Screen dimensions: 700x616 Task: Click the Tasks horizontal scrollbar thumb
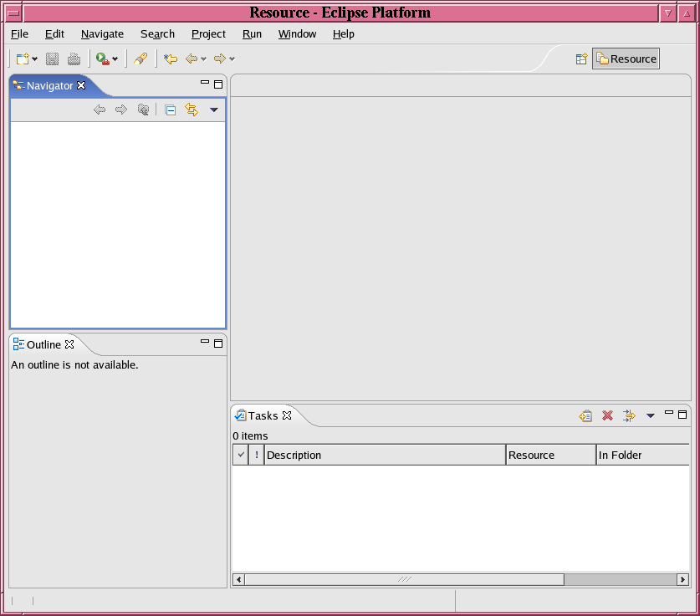pos(405,579)
